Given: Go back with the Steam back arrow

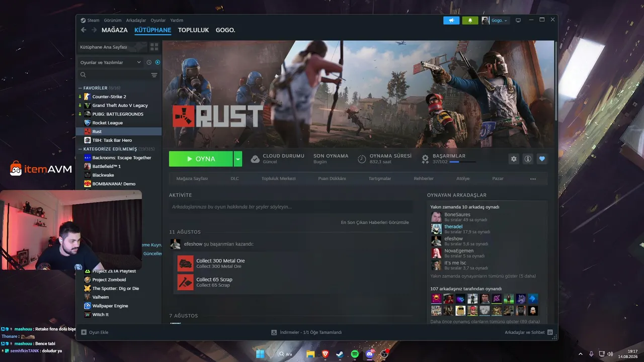Looking at the screenshot, I should (84, 30).
